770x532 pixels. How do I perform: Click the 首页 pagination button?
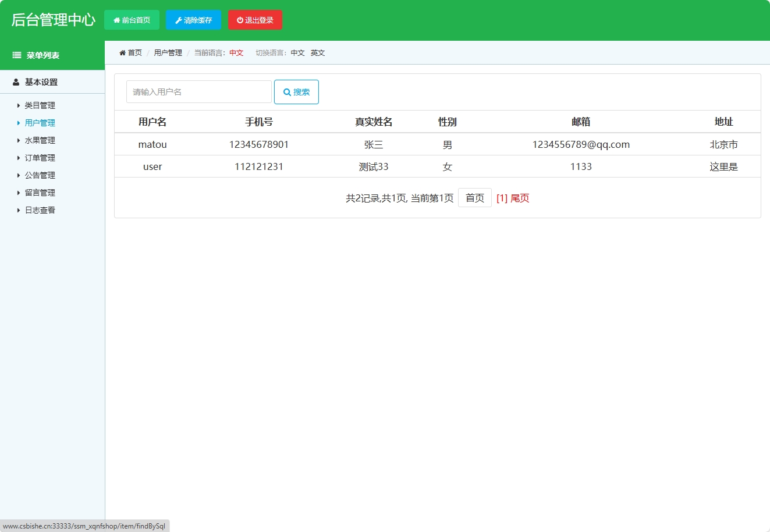(475, 198)
